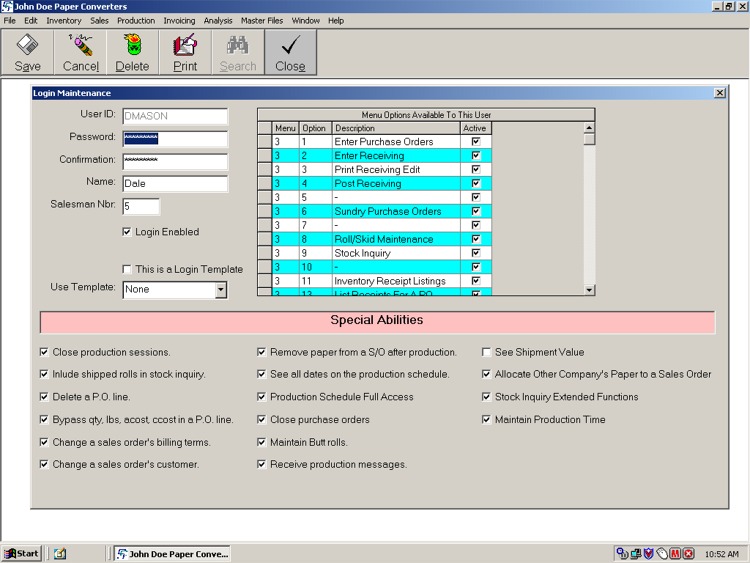
Task: Click the Cancel pencil eraser icon
Action: tap(80, 45)
